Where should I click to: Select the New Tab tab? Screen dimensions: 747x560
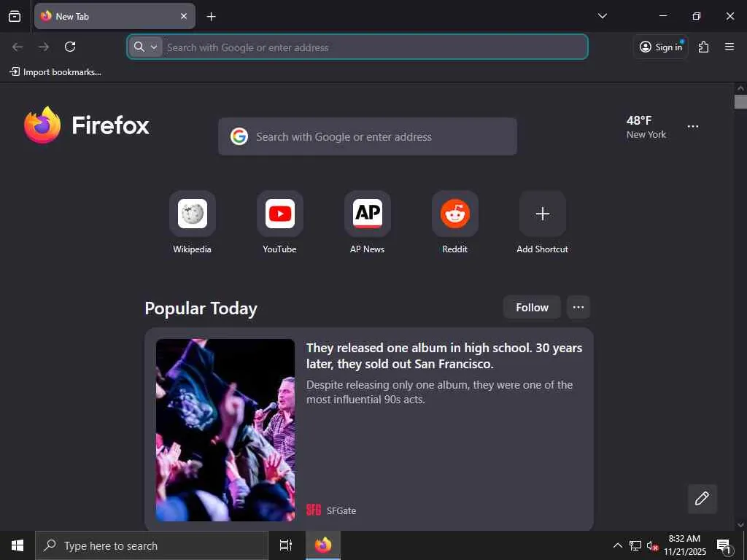tap(115, 16)
